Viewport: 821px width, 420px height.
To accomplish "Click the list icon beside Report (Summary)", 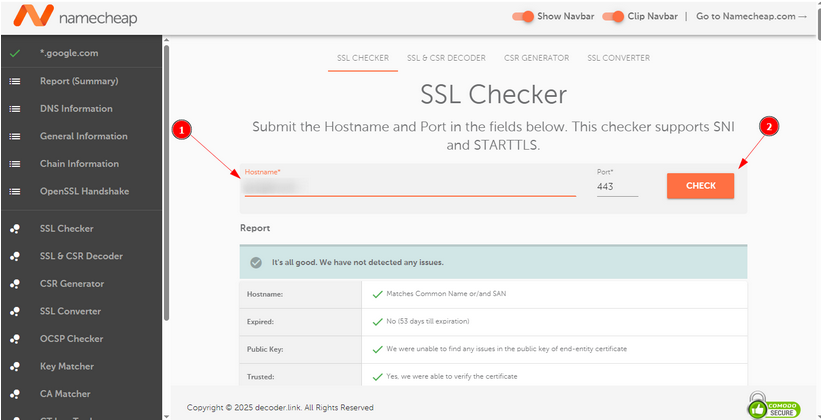I will click(15, 81).
